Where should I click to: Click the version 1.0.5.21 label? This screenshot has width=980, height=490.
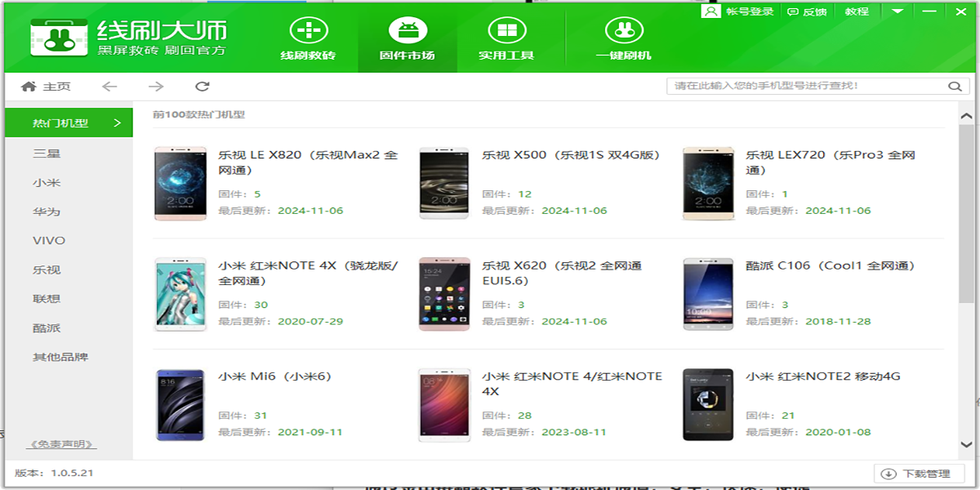(x=54, y=474)
